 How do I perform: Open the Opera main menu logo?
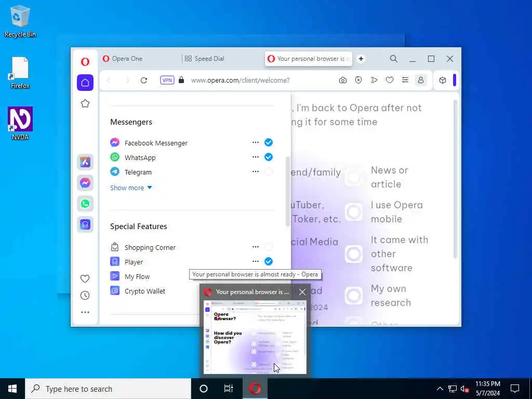[85, 61]
